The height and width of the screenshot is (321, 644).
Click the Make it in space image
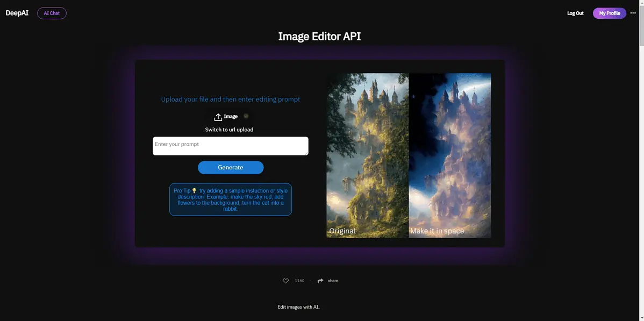coord(450,155)
